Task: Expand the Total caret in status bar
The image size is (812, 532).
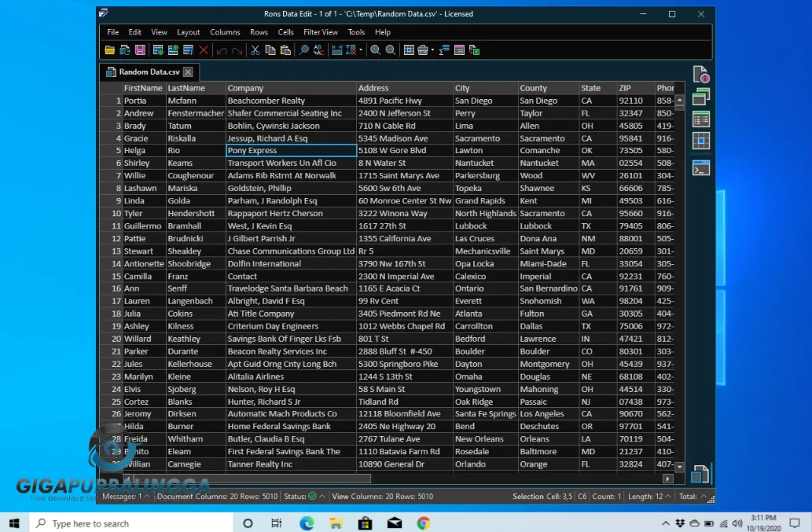Action: [704, 497]
